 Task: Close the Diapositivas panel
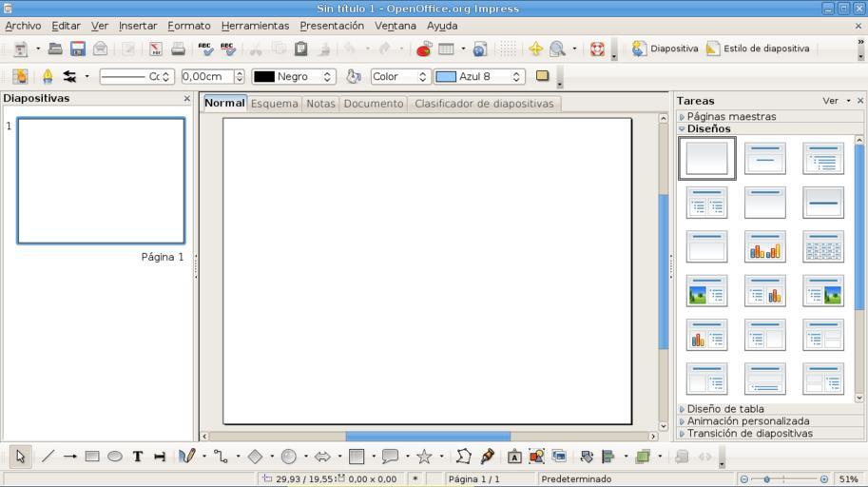coord(187,98)
